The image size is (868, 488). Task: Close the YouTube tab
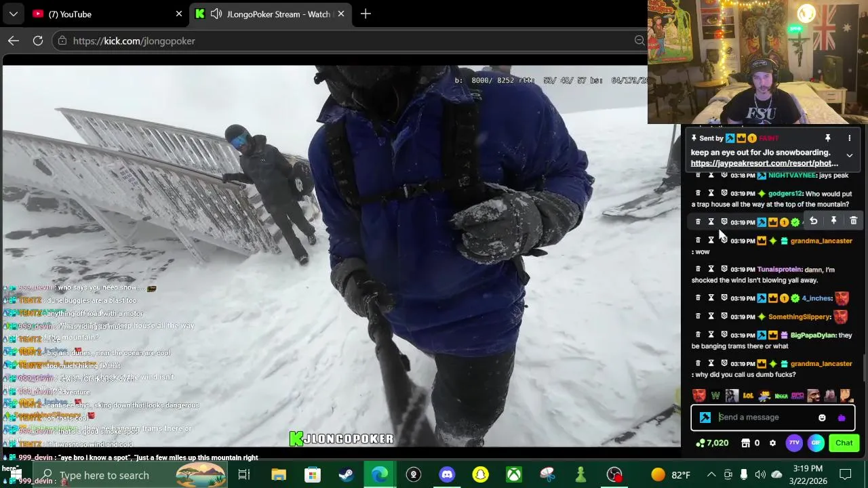click(x=179, y=14)
